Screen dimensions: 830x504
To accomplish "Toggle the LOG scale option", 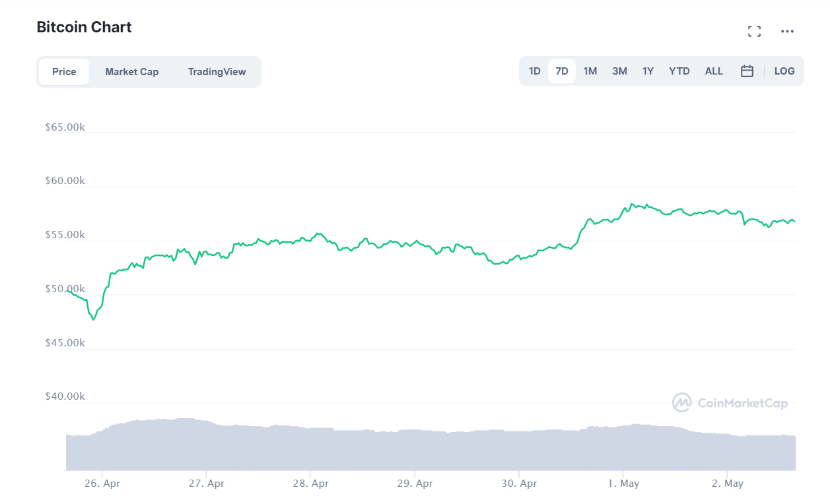I will click(x=784, y=71).
